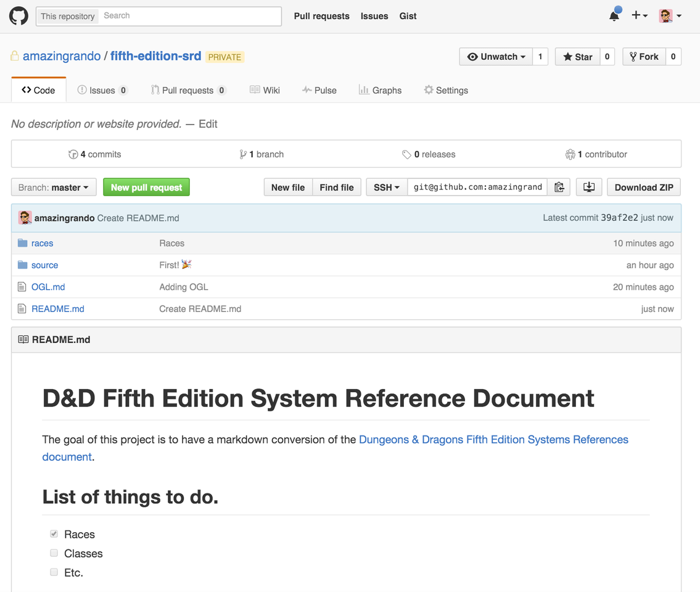The height and width of the screenshot is (592, 700).
Task: Click the GitHub Octocat logo
Action: [19, 16]
